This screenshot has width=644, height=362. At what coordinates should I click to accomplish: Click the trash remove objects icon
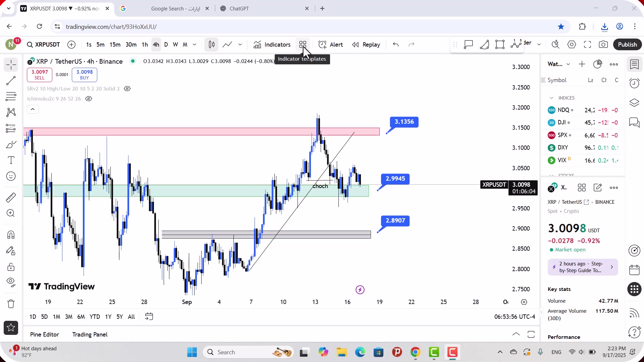click(11, 304)
